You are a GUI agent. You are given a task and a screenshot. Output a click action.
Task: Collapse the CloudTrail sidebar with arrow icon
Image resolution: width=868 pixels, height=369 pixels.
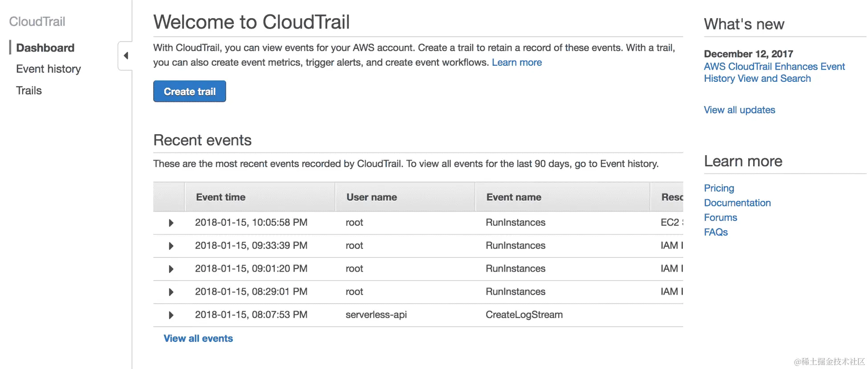[126, 56]
